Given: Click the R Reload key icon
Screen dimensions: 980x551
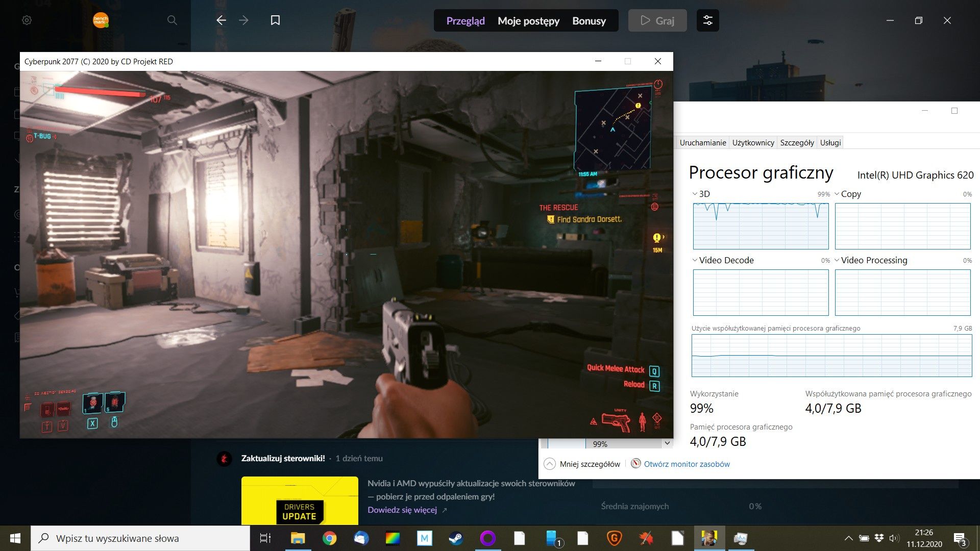Looking at the screenshot, I should [654, 386].
